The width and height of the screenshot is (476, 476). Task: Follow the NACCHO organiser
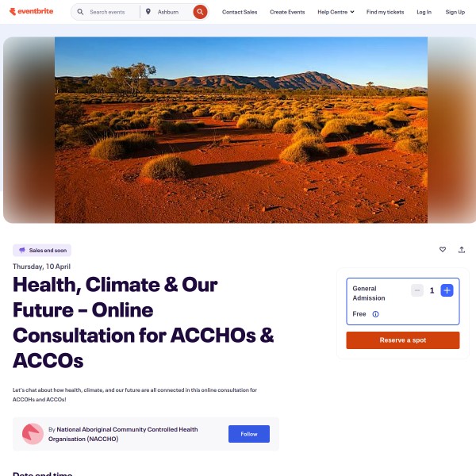pos(249,434)
